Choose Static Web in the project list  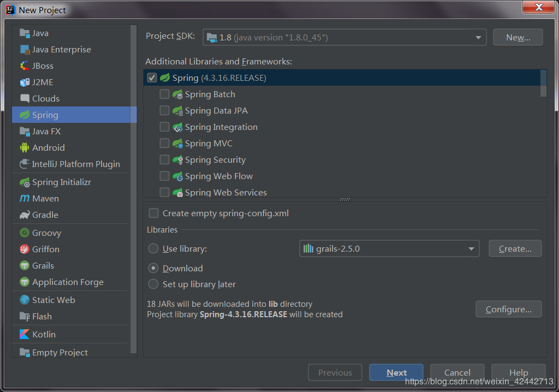click(x=53, y=300)
